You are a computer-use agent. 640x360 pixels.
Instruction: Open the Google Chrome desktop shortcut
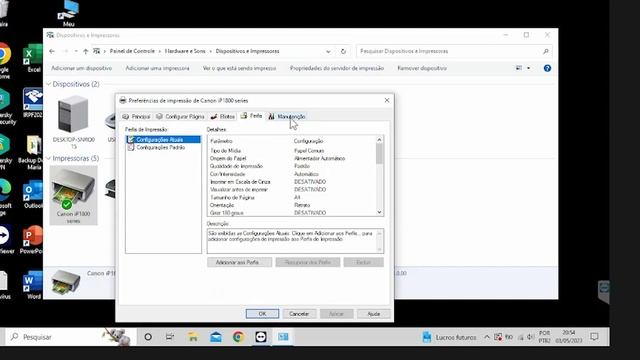coord(4,60)
